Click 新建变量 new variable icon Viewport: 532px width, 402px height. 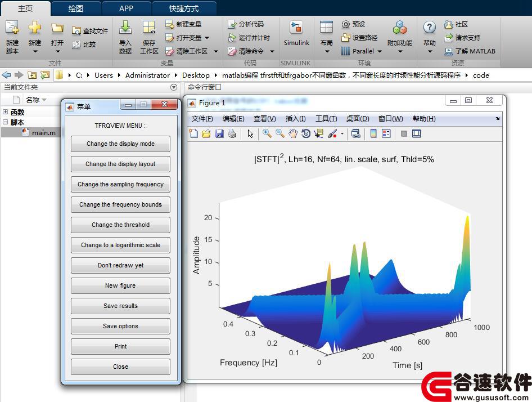169,24
